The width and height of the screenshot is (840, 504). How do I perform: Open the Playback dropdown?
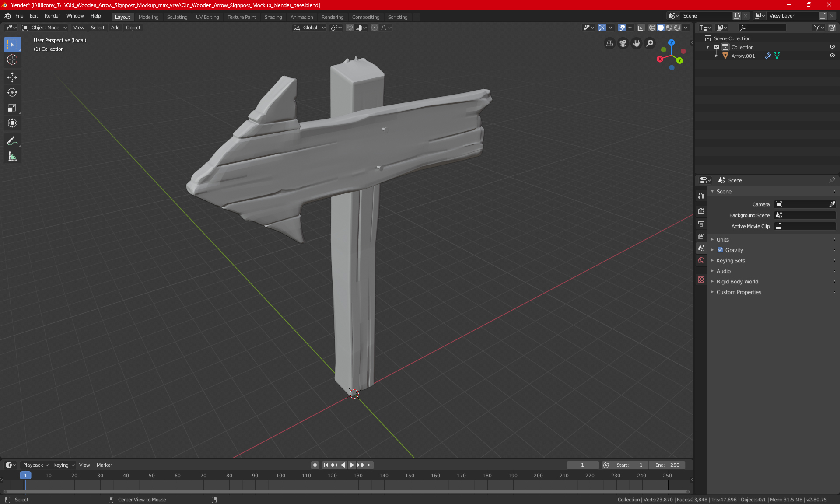pyautogui.click(x=35, y=465)
